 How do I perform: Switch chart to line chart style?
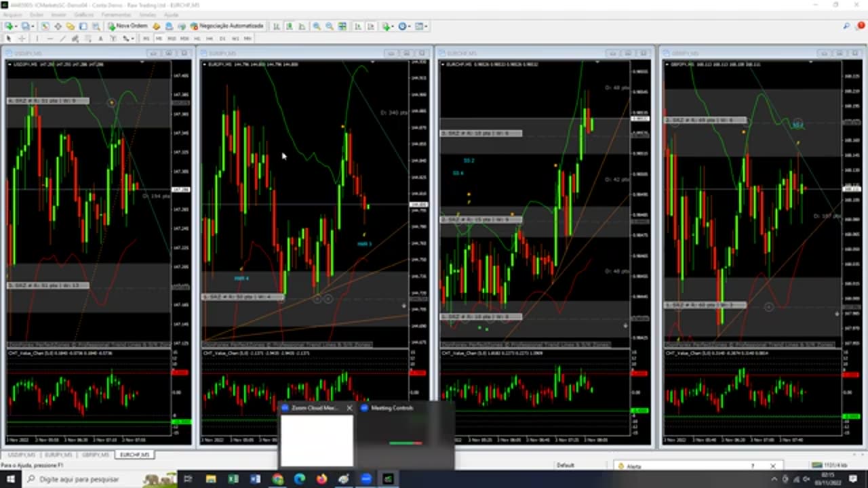pos(302,26)
